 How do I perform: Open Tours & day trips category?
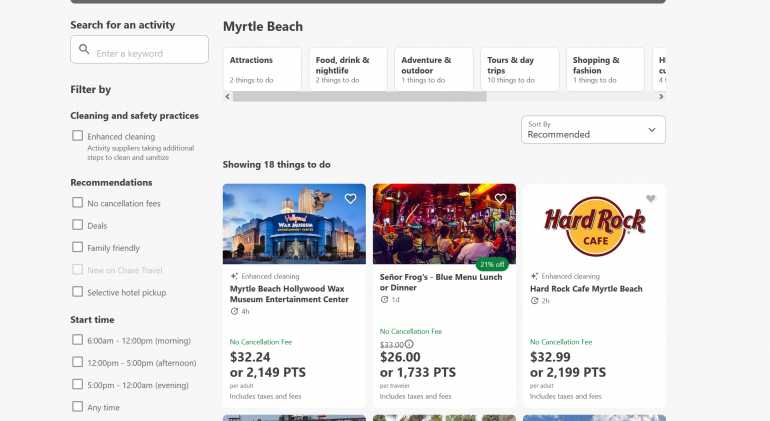point(519,69)
